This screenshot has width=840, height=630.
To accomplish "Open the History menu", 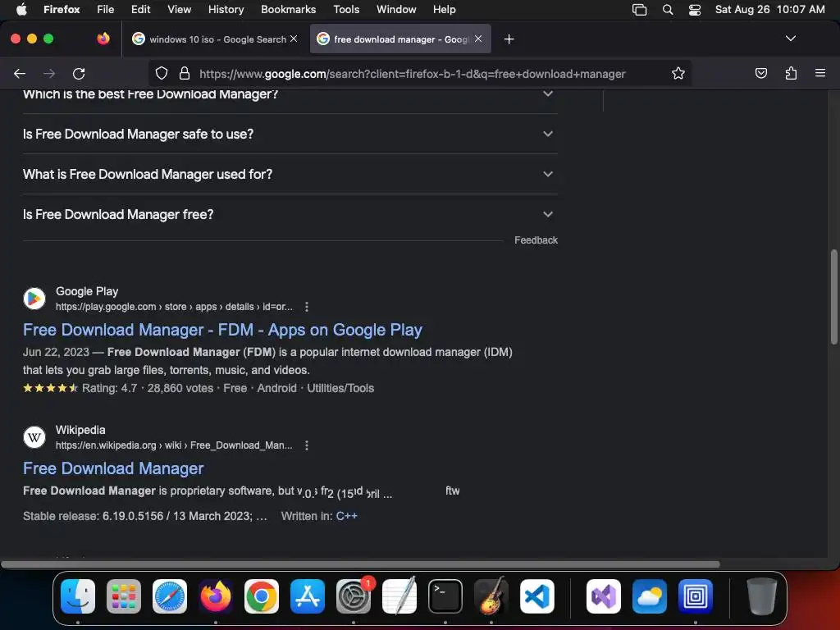I will point(226,10).
